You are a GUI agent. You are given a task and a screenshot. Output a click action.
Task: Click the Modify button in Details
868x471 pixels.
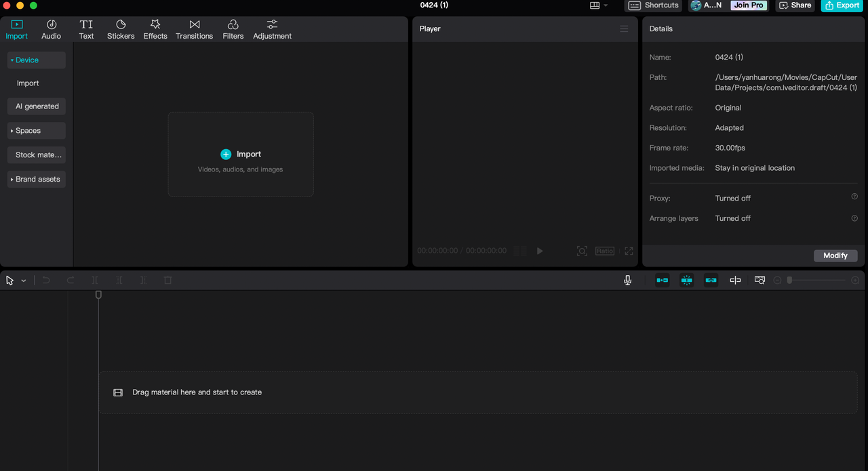[835, 255]
